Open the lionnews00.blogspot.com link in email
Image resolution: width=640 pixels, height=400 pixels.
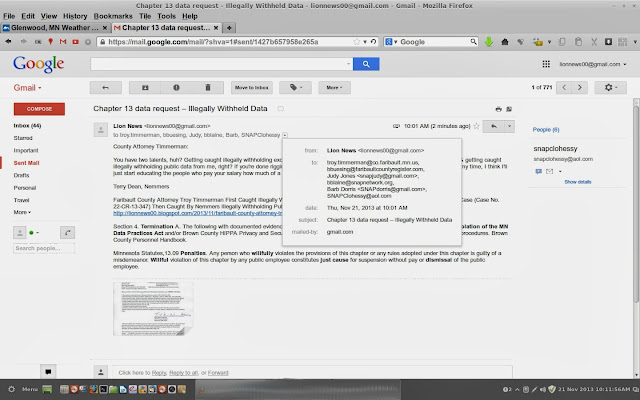pos(198,213)
